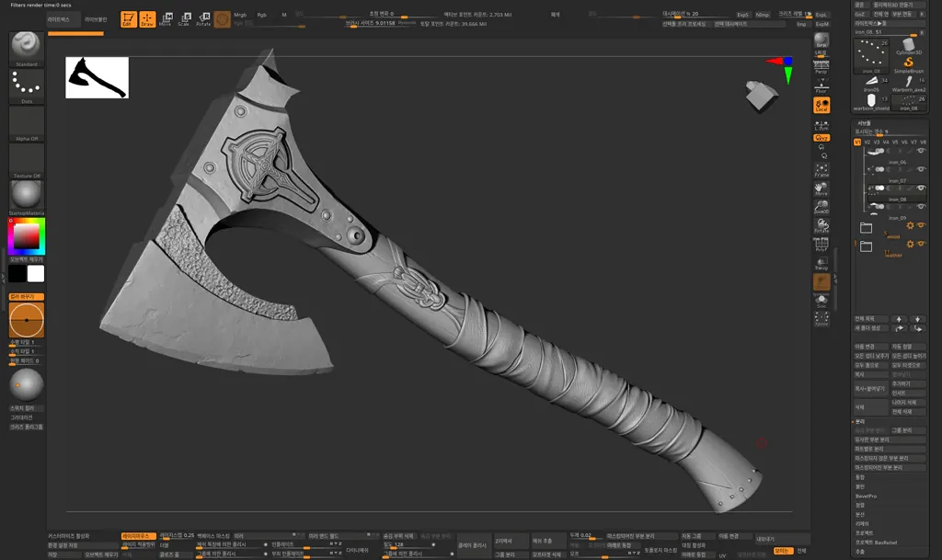Select the Move transform tool
The image size is (942, 560).
[166, 19]
